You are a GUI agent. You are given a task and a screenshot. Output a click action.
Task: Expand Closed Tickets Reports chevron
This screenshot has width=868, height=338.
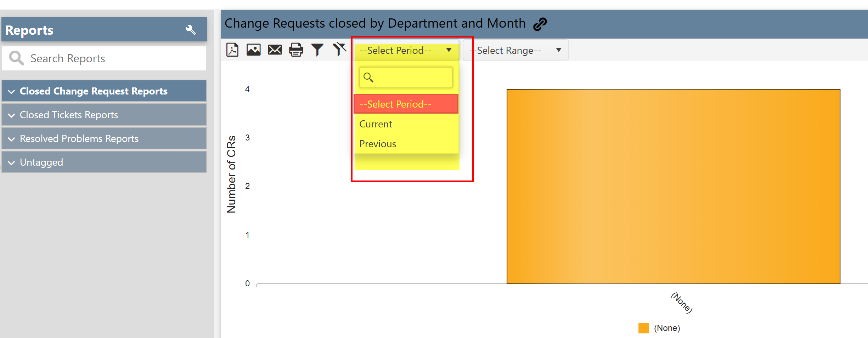point(12,115)
